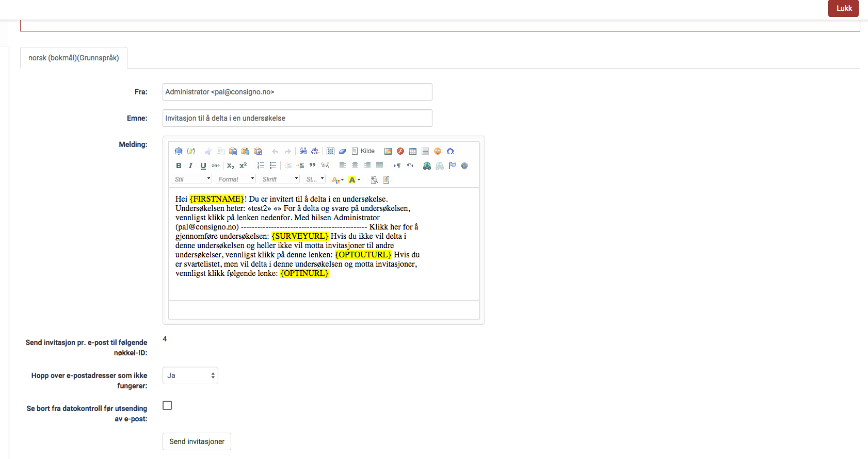The image size is (868, 459).
Task: Insert a numbered list
Action: click(x=261, y=166)
